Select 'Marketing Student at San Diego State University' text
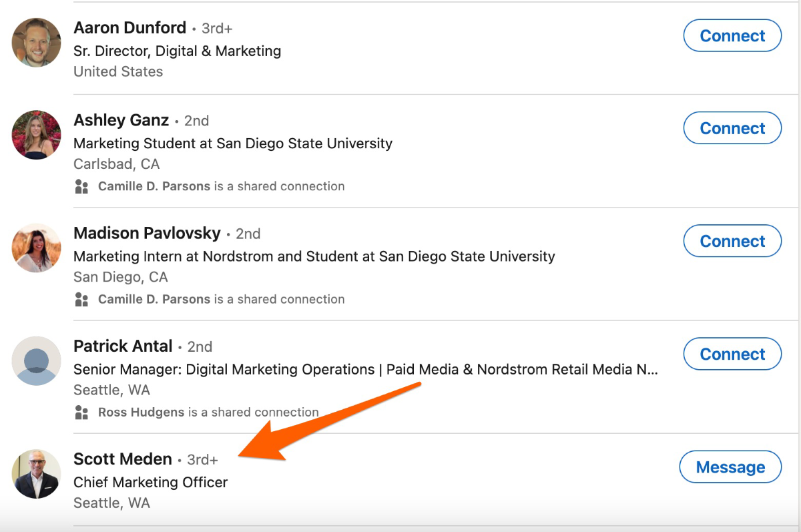This screenshot has height=532, width=801. (x=233, y=144)
